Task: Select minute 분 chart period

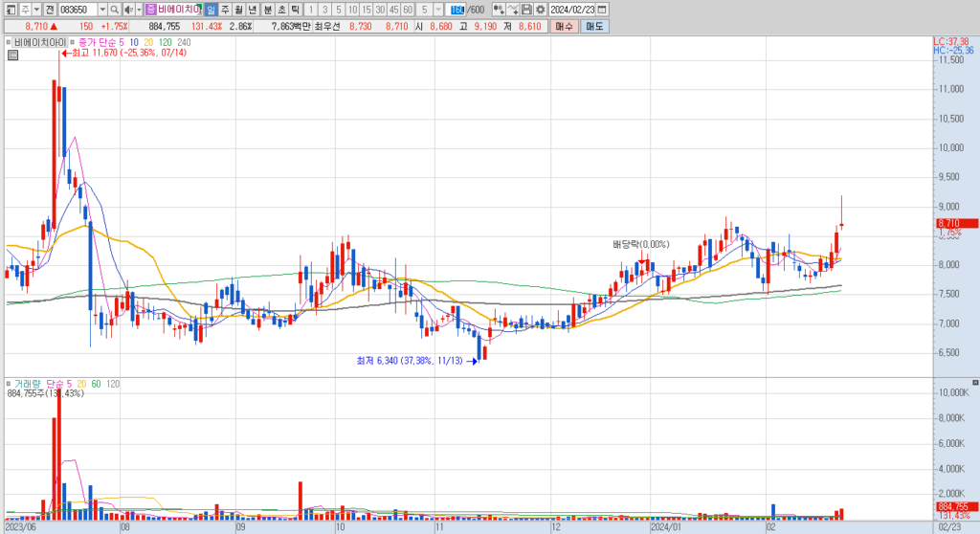Action: coord(268,10)
